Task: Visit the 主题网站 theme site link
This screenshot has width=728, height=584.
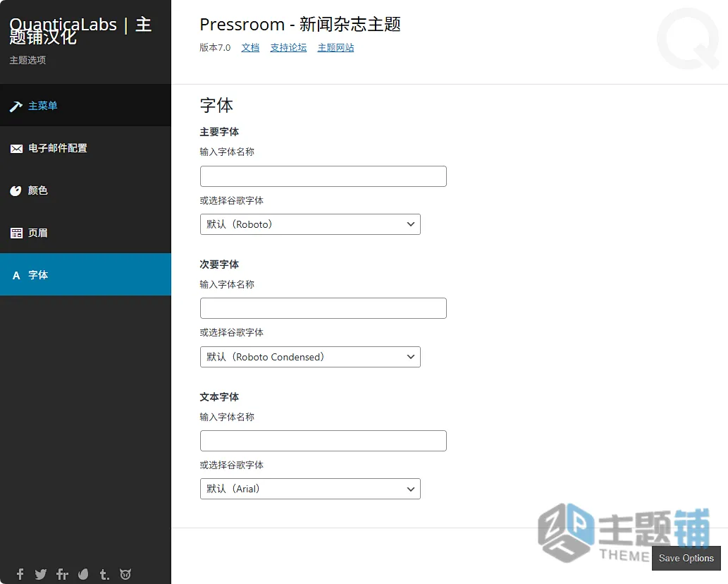Action: coord(335,47)
